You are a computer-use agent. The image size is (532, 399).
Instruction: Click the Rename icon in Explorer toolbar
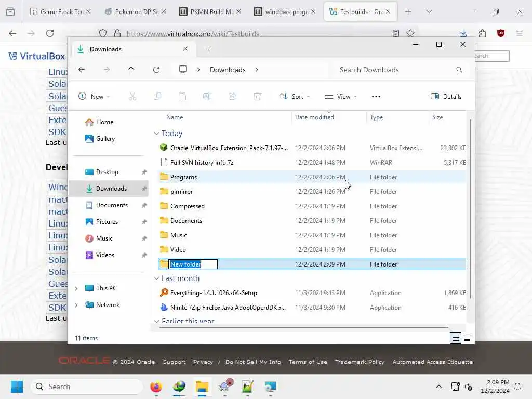coord(207,96)
